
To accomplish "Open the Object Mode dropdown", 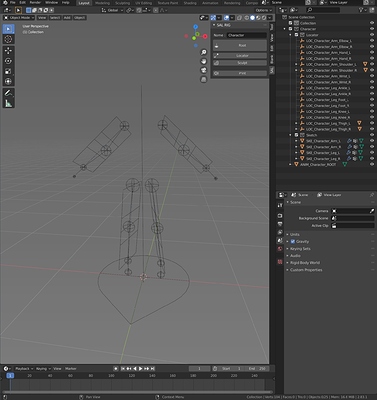I will [19, 18].
